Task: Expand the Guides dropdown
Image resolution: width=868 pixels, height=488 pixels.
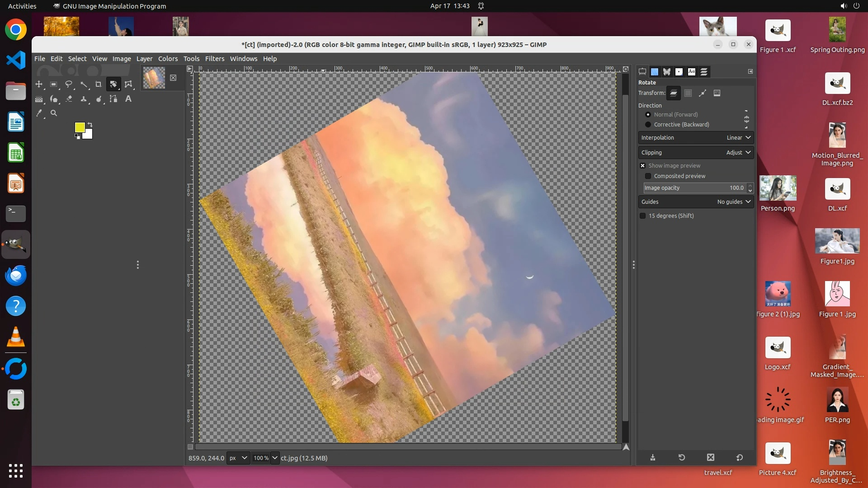Action: [x=695, y=202]
